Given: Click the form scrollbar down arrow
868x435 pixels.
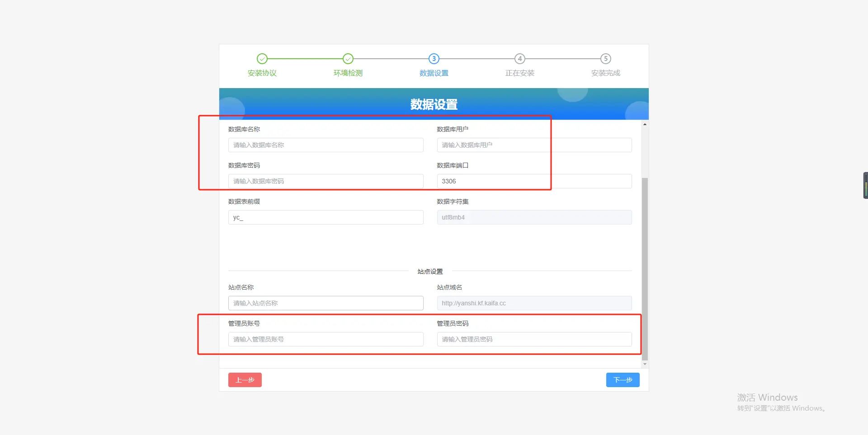Looking at the screenshot, I should [x=645, y=364].
